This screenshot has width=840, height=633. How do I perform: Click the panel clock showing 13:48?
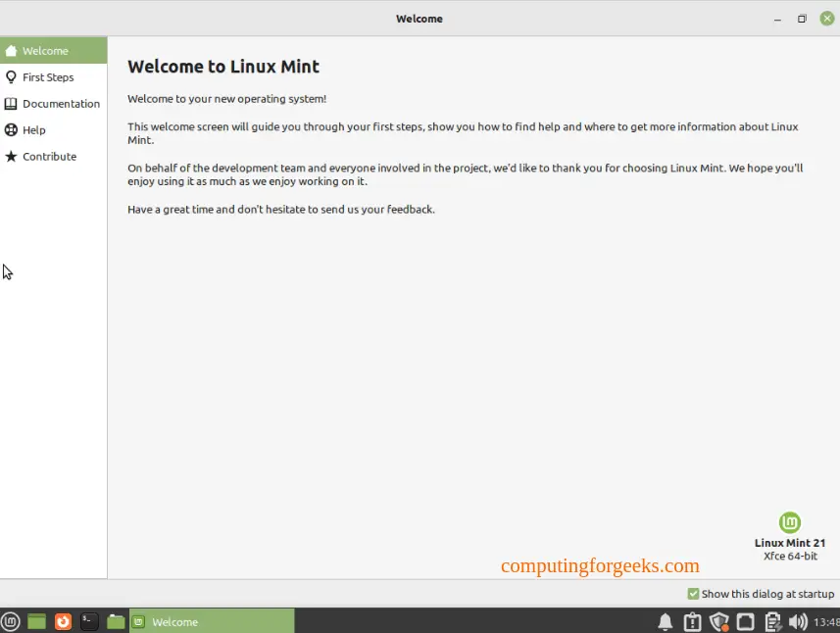tap(826, 622)
